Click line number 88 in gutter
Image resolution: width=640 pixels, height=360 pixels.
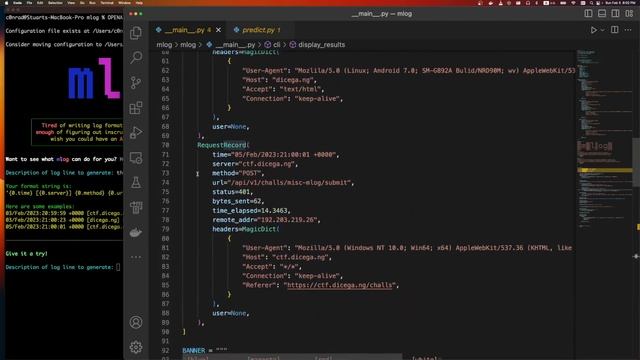tap(165, 313)
